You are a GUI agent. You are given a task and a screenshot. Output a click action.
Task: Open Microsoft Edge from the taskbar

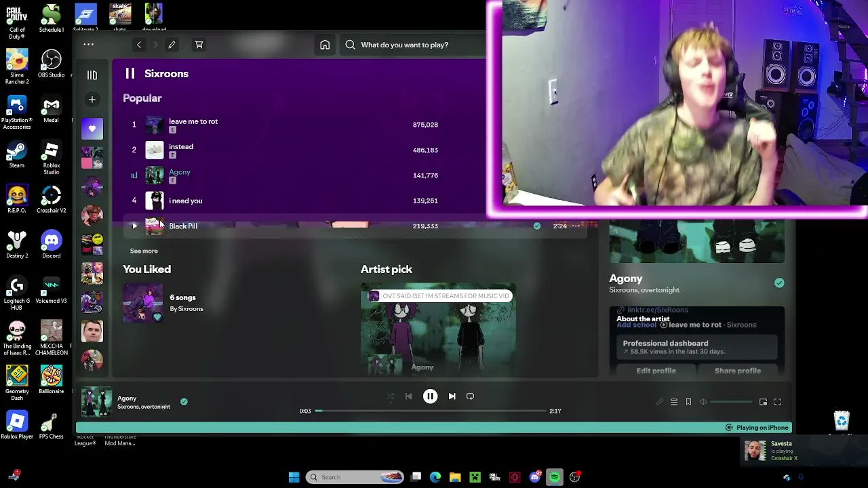click(435, 477)
